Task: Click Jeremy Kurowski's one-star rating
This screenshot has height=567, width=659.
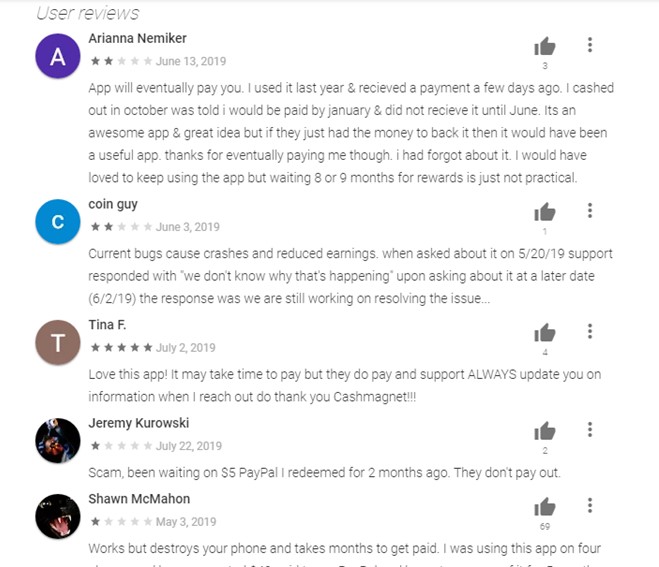Action: click(121, 446)
